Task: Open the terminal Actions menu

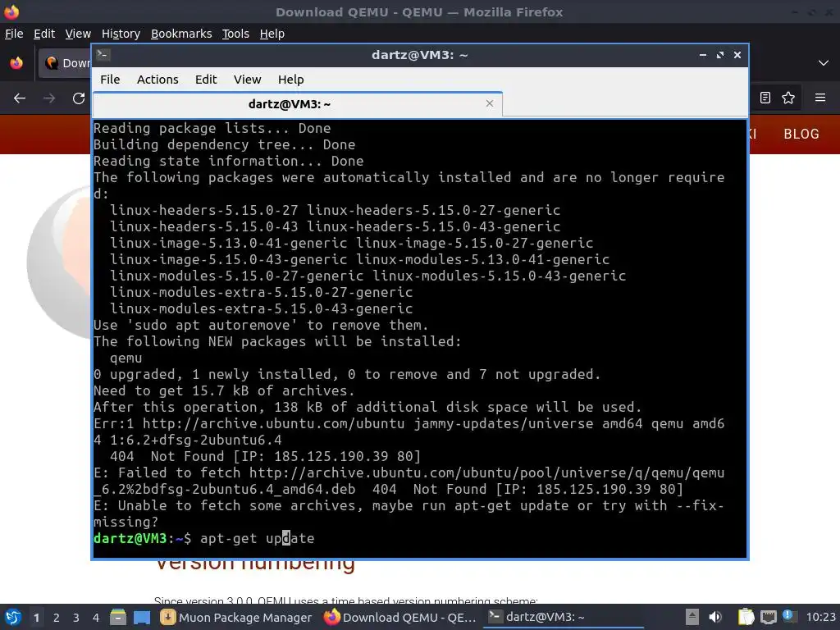Action: point(157,80)
